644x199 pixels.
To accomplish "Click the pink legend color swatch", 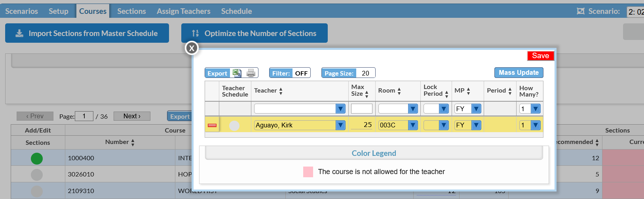I will [308, 172].
